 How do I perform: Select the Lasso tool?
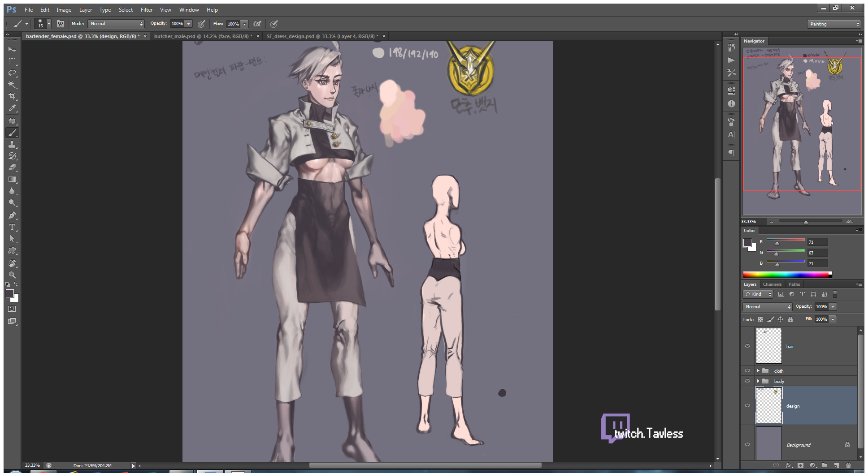(12, 73)
